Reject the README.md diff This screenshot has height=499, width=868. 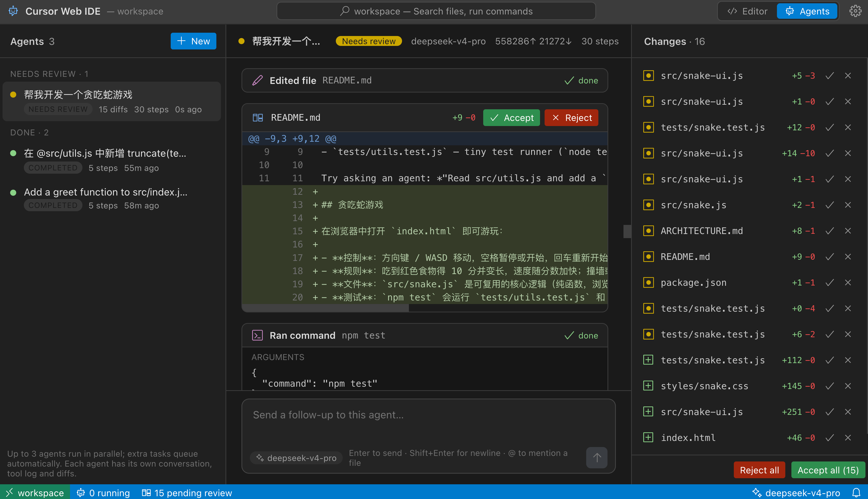click(x=571, y=118)
